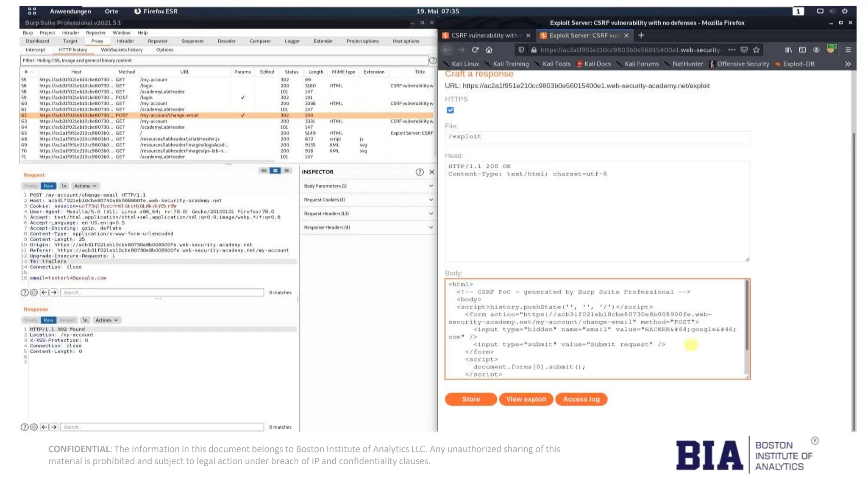This screenshot has height=488, width=868.
Task: Open Intruder menu in menu bar
Action: 70,33
